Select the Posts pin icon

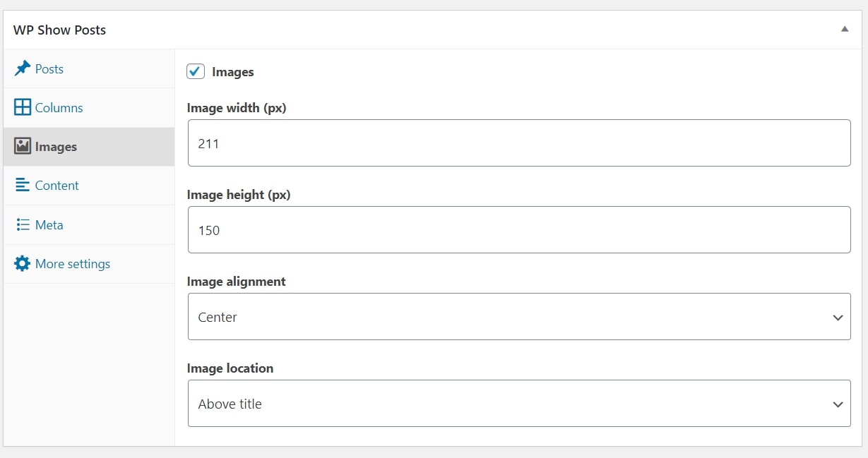pyautogui.click(x=22, y=68)
